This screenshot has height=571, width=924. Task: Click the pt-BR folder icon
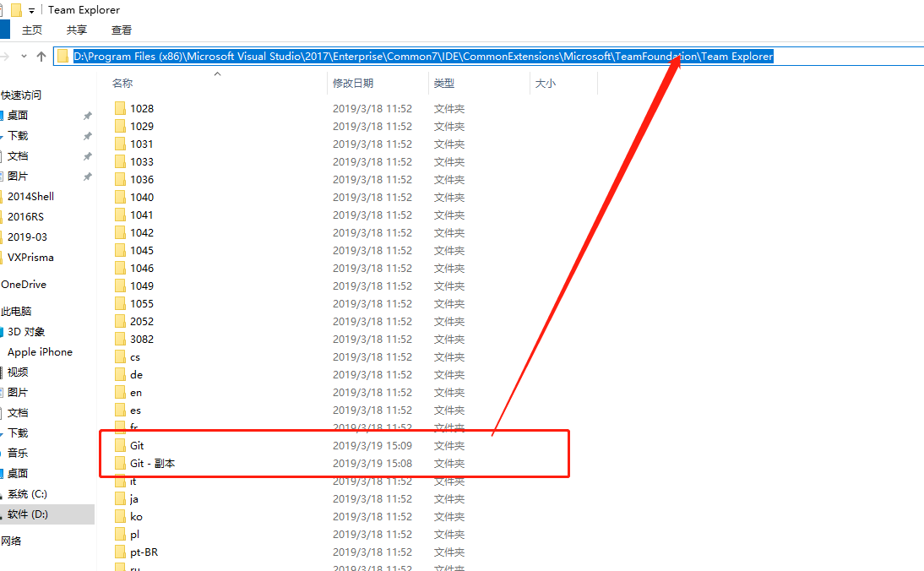tap(120, 552)
